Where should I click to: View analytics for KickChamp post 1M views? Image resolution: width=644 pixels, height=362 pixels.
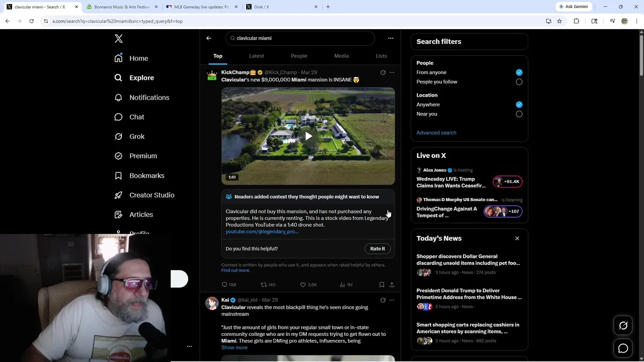(x=346, y=285)
